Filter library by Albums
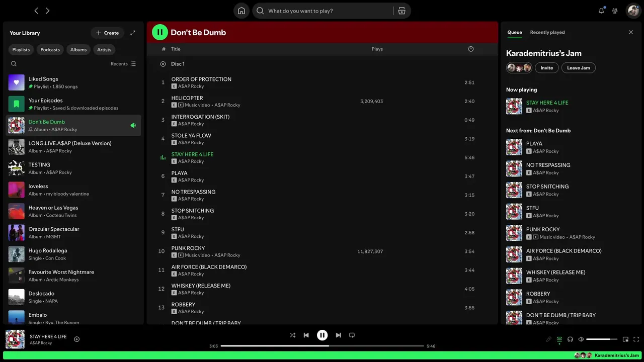 pyautogui.click(x=78, y=49)
